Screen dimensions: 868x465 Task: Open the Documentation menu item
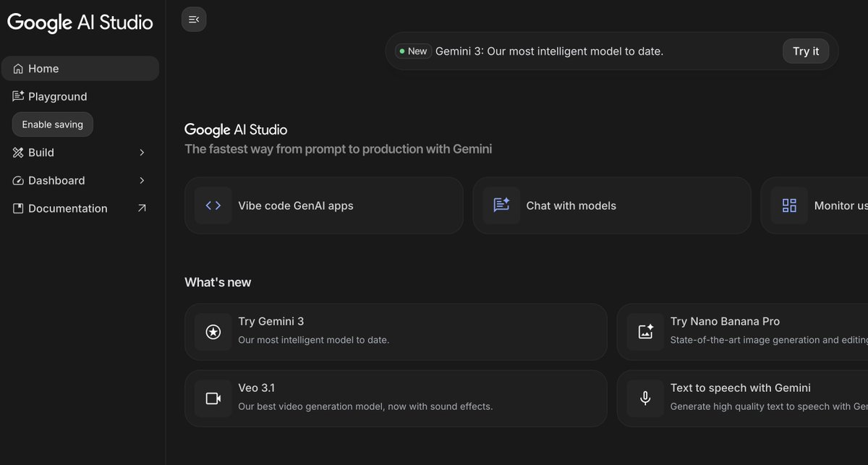coord(80,208)
